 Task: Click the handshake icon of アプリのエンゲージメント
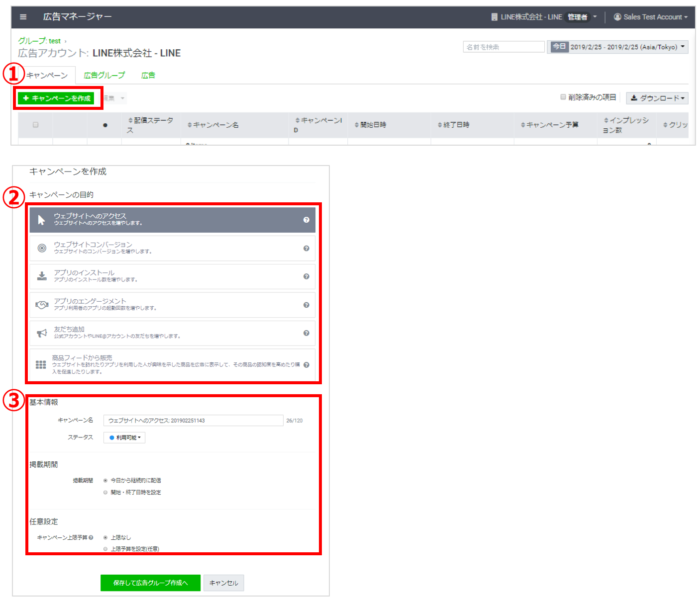click(42, 305)
